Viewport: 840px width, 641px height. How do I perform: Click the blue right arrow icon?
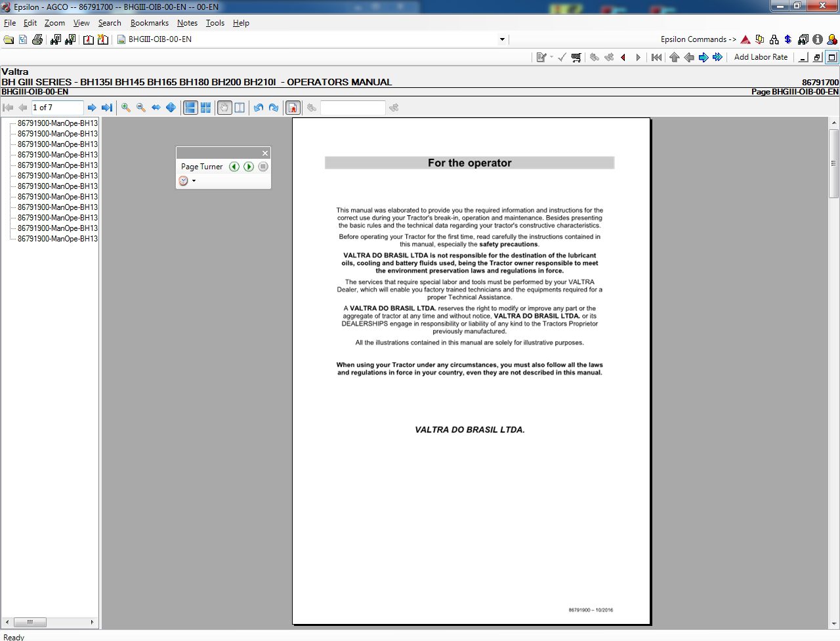703,57
